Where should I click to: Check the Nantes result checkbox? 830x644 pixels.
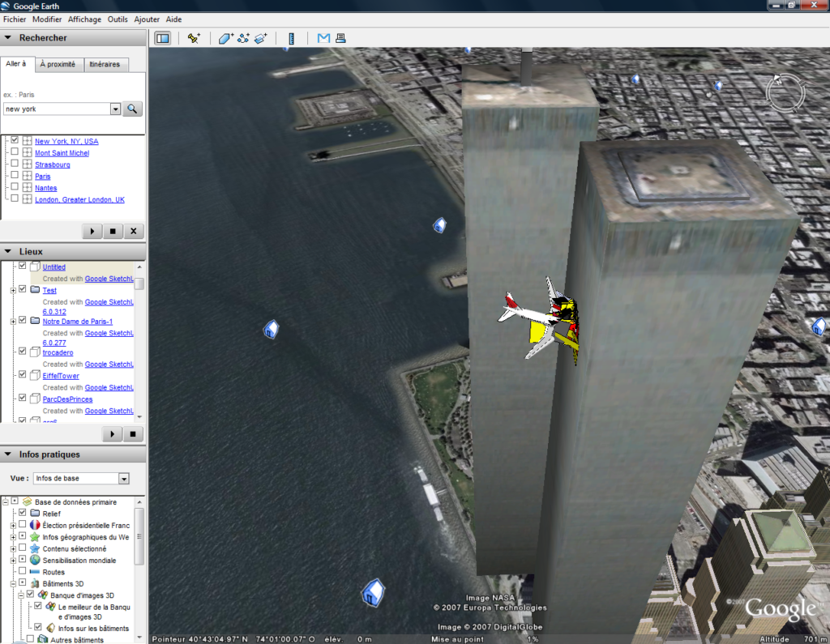click(15, 187)
